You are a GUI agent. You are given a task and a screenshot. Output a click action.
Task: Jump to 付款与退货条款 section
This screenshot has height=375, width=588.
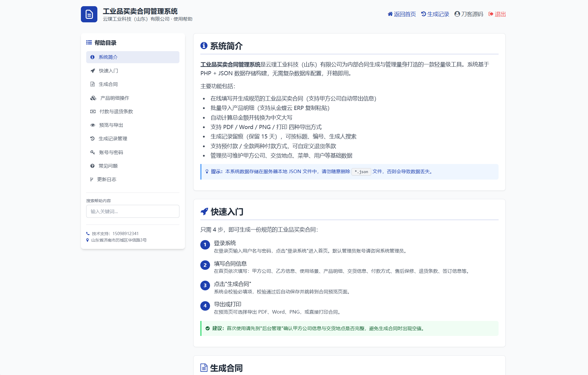(x=133, y=112)
